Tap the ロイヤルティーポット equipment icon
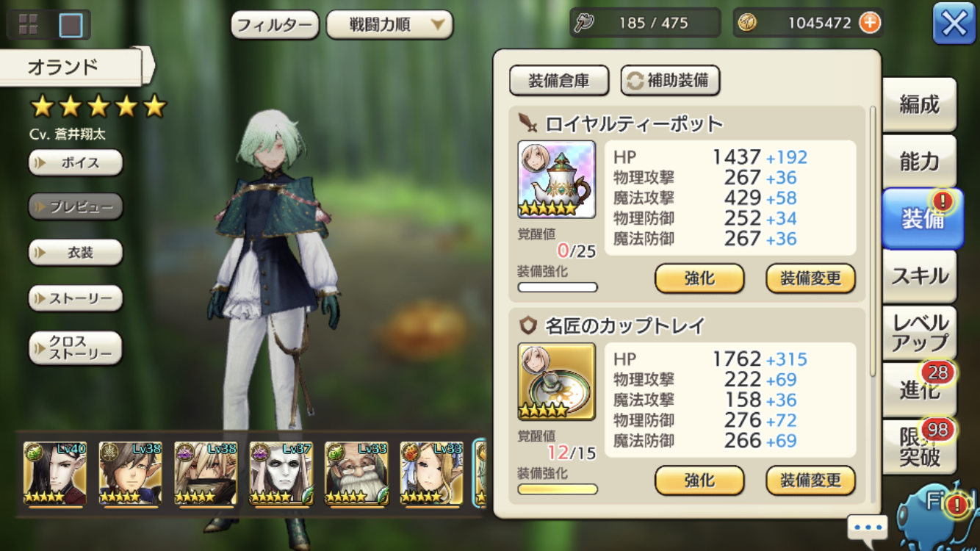Image resolution: width=980 pixels, height=551 pixels. (x=556, y=179)
